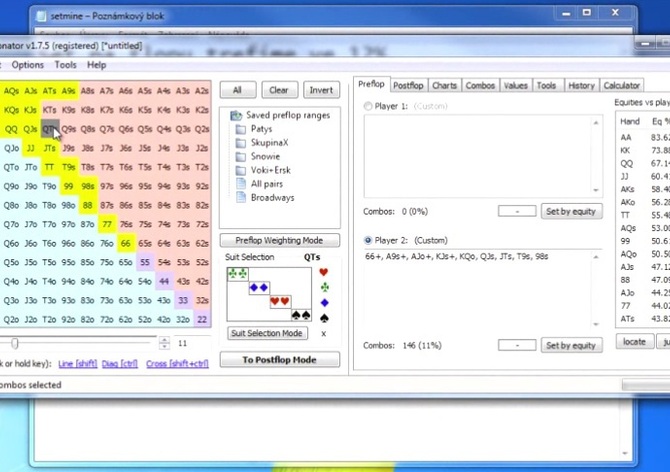Select the KTs hand cell
The height and width of the screenshot is (472, 670).
tap(50, 110)
